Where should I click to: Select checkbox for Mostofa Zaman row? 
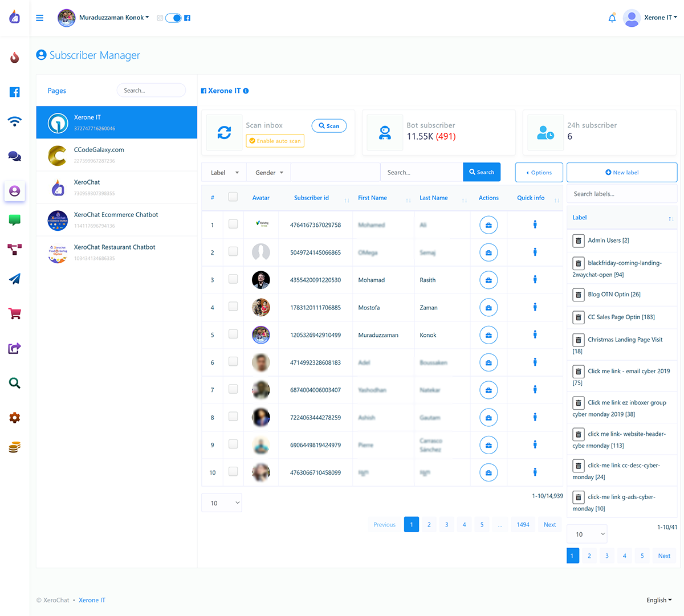pos(233,307)
